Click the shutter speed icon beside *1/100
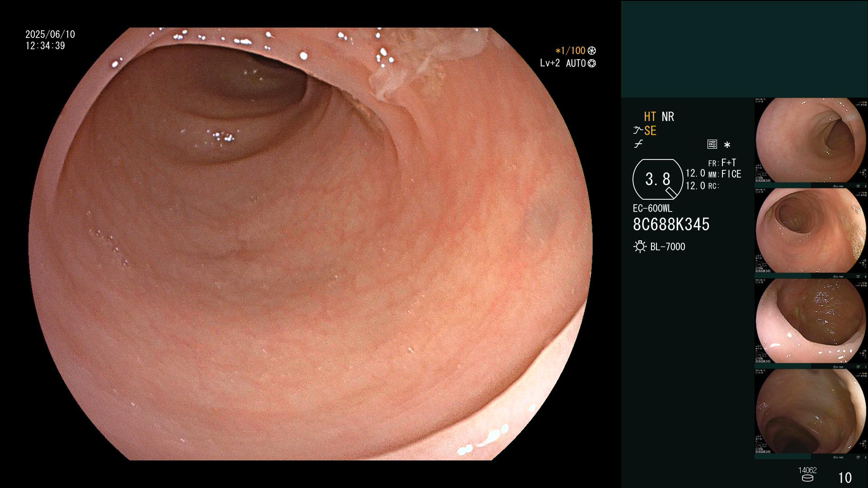 [591, 51]
